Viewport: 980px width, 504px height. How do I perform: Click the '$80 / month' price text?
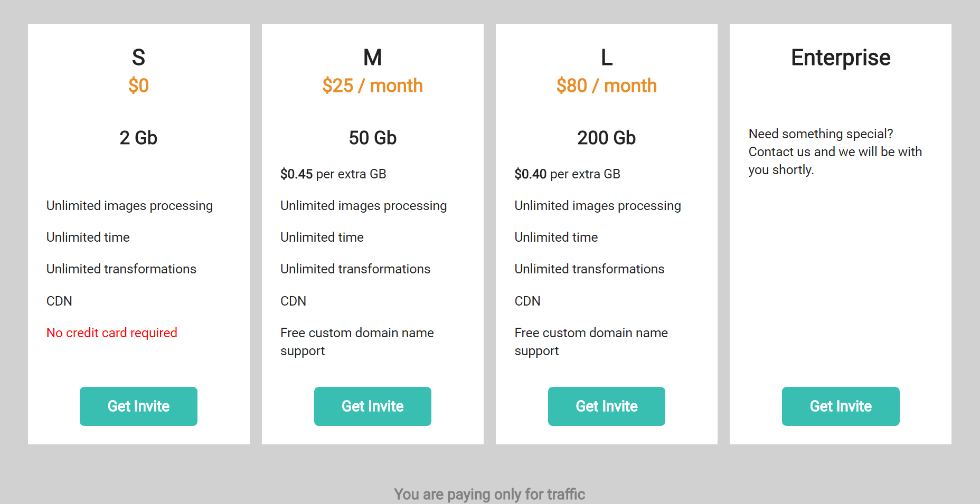606,85
